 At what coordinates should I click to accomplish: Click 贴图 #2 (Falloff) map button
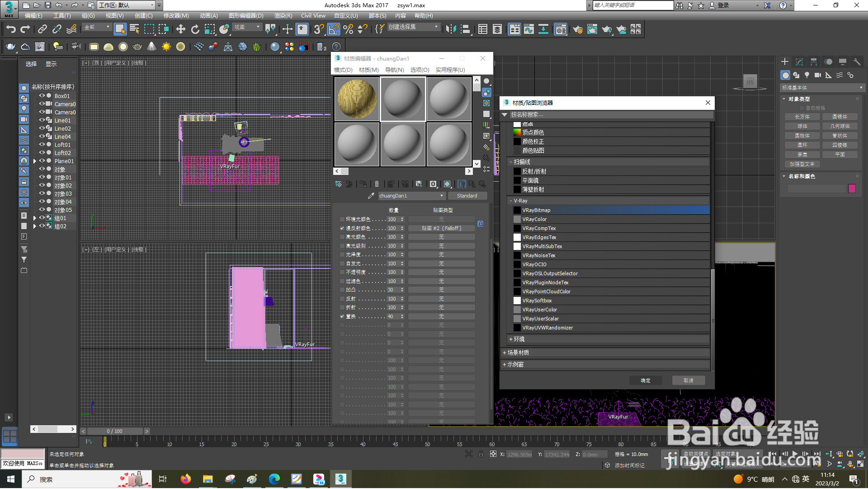(x=441, y=228)
